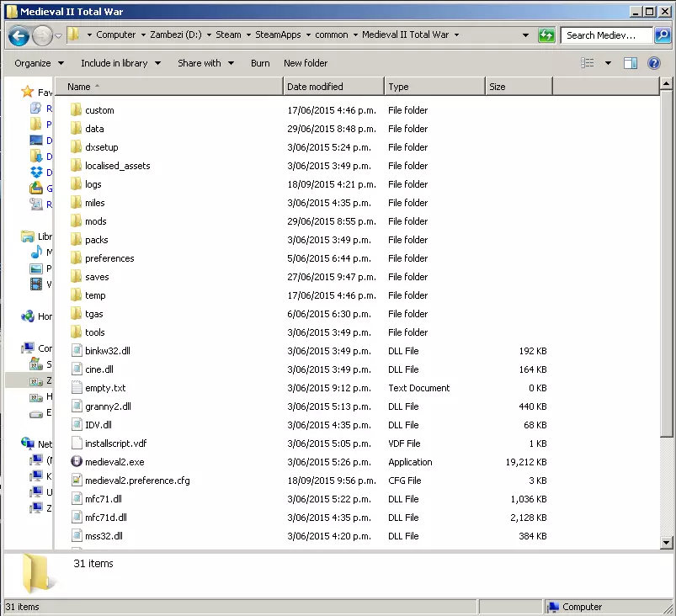676x616 pixels.
Task: Select the preferences folder
Action: (109, 258)
